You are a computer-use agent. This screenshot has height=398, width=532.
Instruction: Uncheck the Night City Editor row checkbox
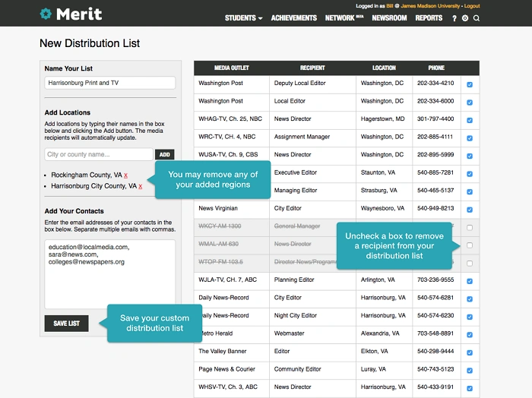(470, 317)
